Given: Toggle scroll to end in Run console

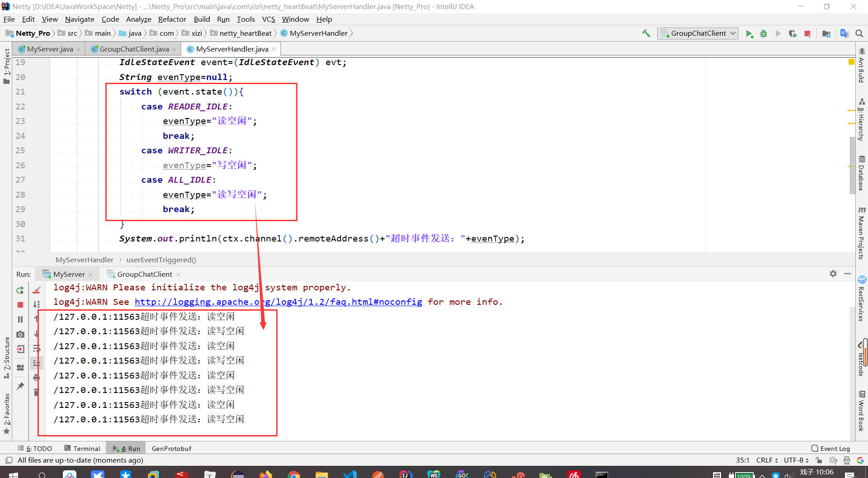Looking at the screenshot, I should (37, 363).
